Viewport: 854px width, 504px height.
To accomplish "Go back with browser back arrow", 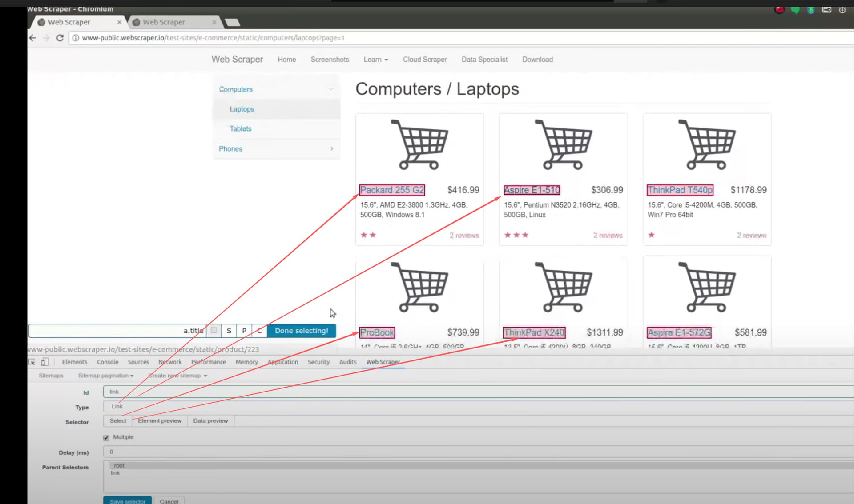I will pyautogui.click(x=32, y=38).
